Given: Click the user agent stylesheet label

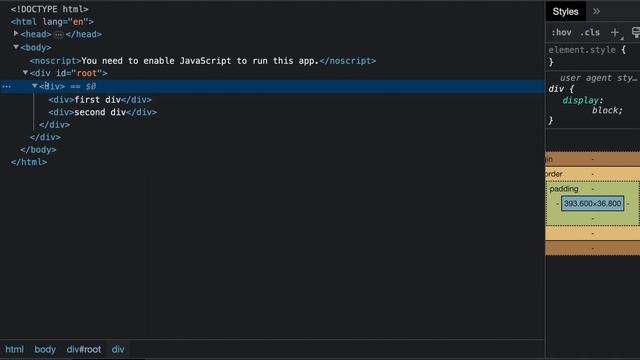Looking at the screenshot, I should click(598, 78).
